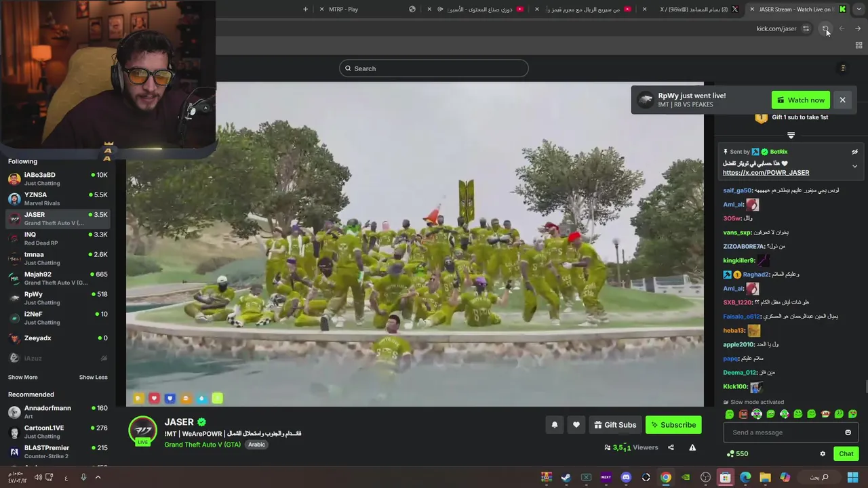Click the RpWy channel avatar in the sidebar
Screen dimensions: 868x488
point(14,298)
